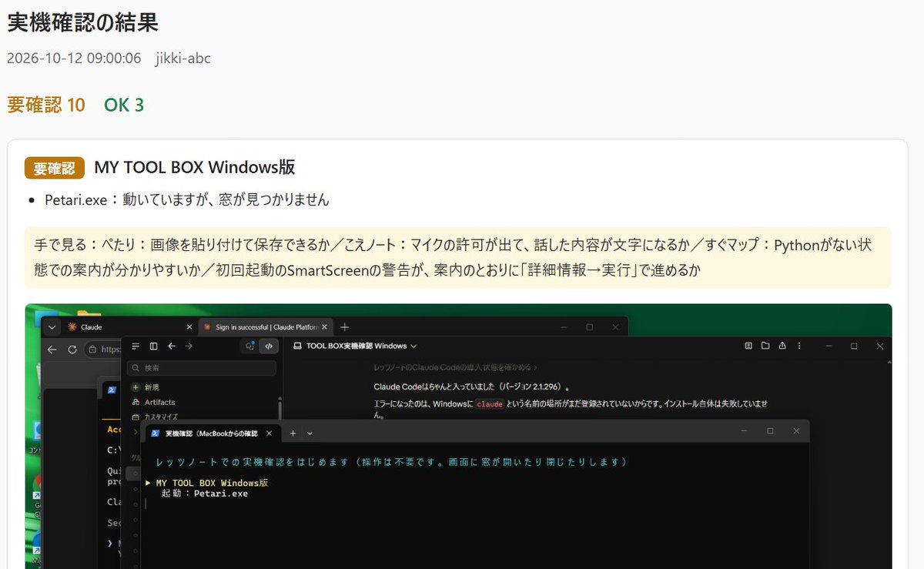Switch Claude app to code mode
The height and width of the screenshot is (569, 924).
(x=269, y=346)
